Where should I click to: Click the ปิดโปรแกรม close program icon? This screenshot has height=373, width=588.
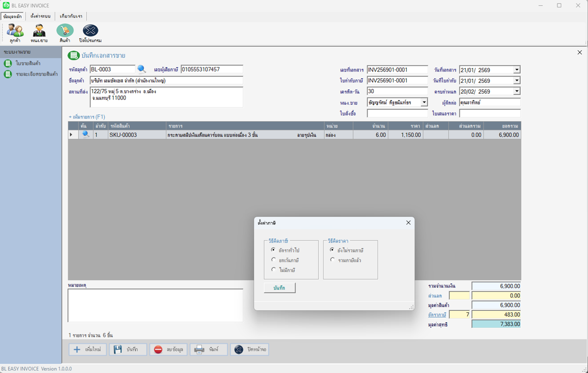[x=90, y=33]
